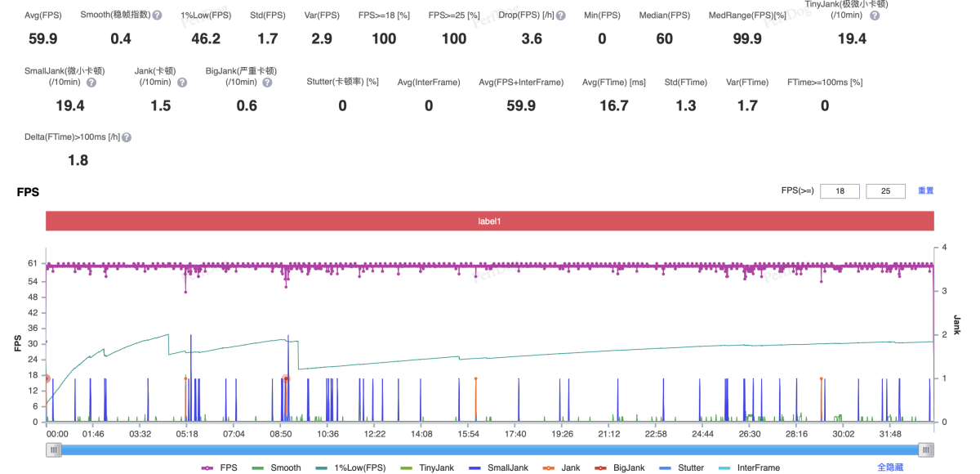Click help icon beside SmallJank (/10min)

[91, 83]
